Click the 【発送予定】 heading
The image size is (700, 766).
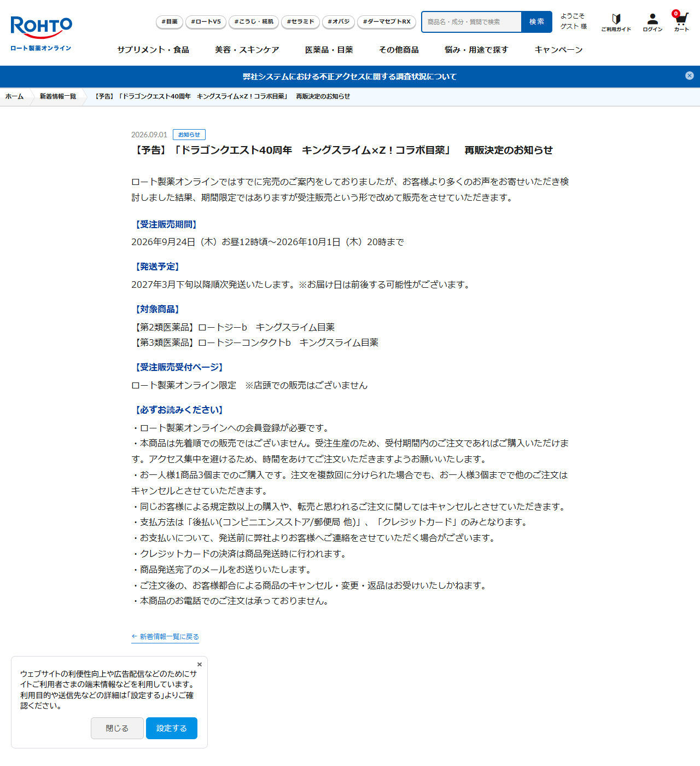tap(157, 266)
